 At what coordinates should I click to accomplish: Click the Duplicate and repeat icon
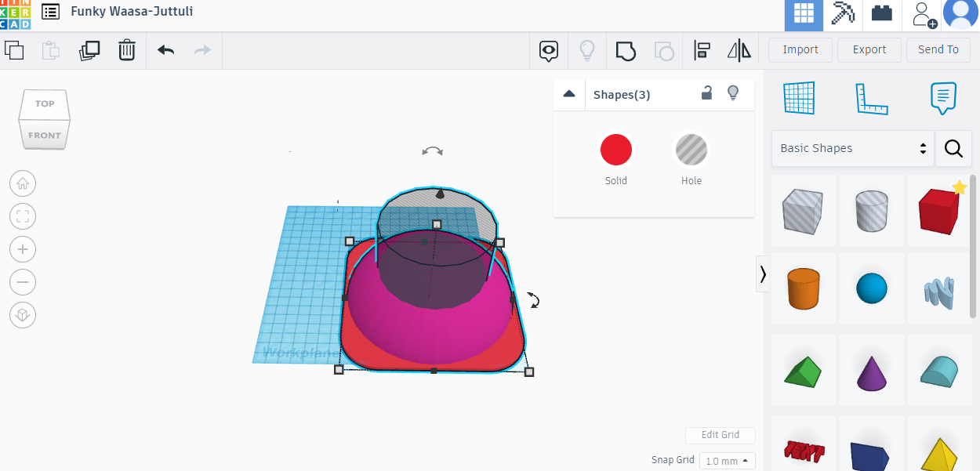[89, 51]
